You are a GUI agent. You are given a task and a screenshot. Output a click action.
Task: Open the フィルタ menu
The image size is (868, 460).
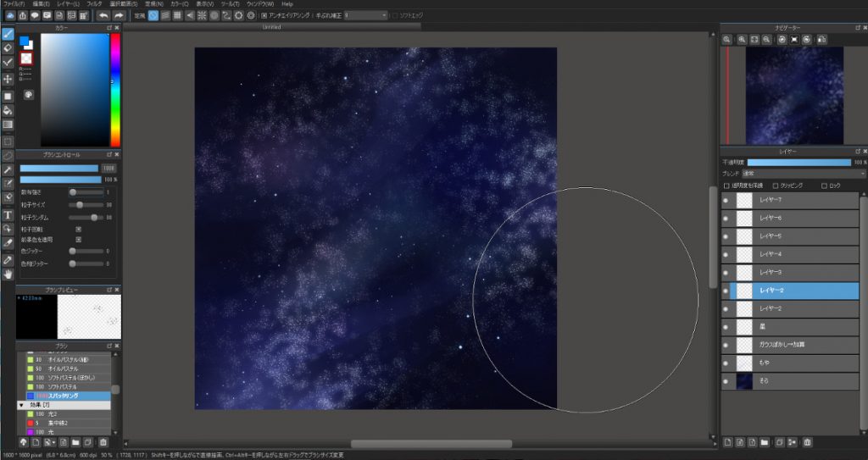click(x=94, y=4)
